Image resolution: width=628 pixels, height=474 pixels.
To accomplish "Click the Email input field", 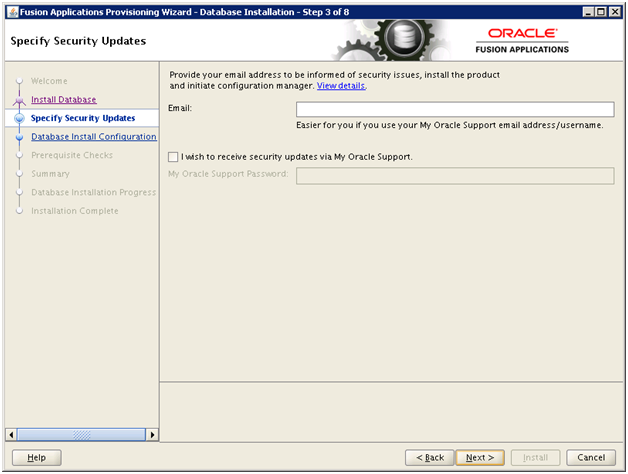I will 455,109.
